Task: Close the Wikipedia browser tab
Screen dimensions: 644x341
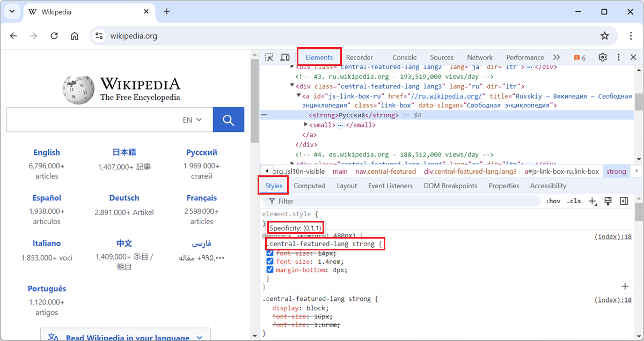Action: (147, 12)
